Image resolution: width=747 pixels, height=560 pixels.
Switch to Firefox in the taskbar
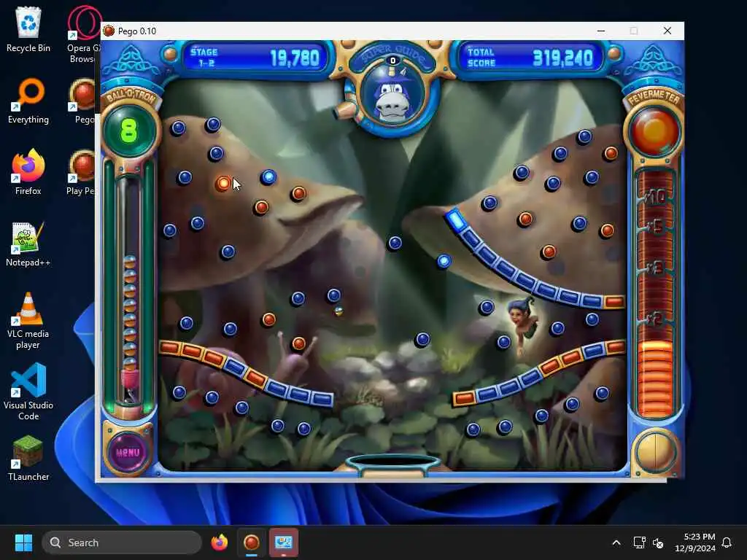(x=219, y=542)
